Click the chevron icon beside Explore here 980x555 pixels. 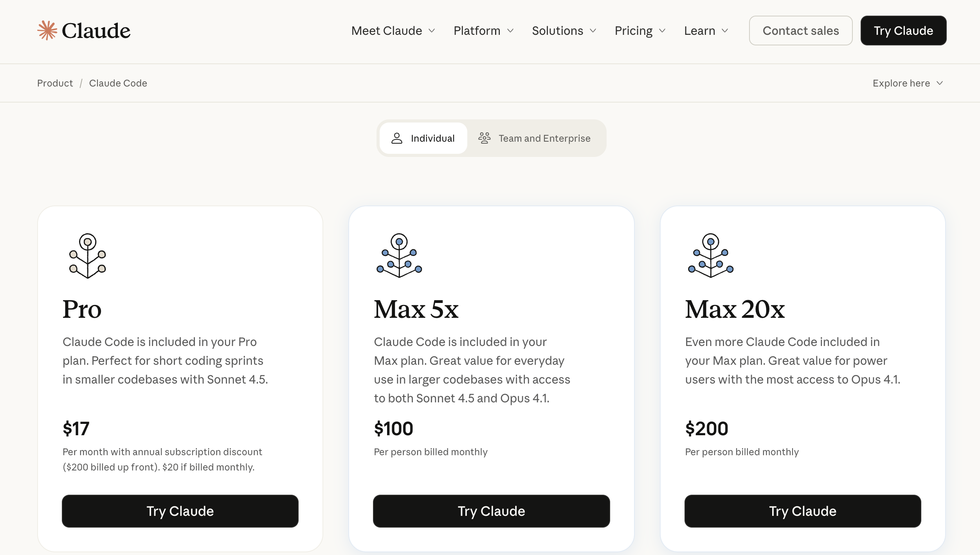tap(940, 83)
